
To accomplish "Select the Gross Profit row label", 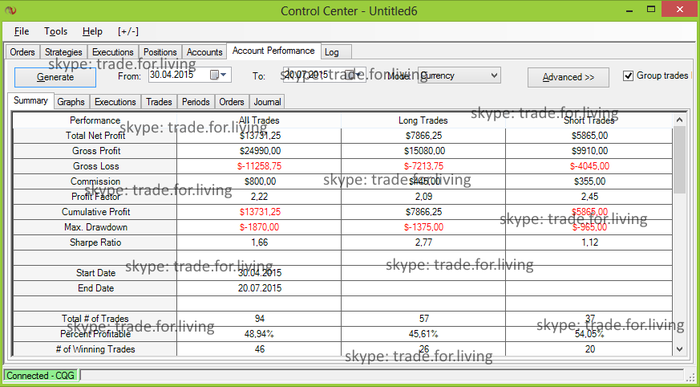I will [x=96, y=151].
